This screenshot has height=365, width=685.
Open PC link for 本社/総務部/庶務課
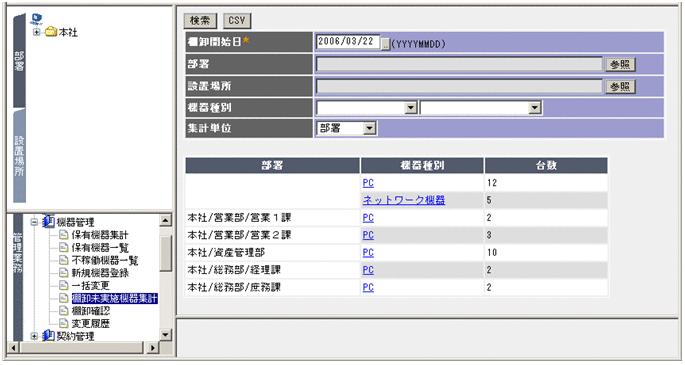[x=368, y=288]
